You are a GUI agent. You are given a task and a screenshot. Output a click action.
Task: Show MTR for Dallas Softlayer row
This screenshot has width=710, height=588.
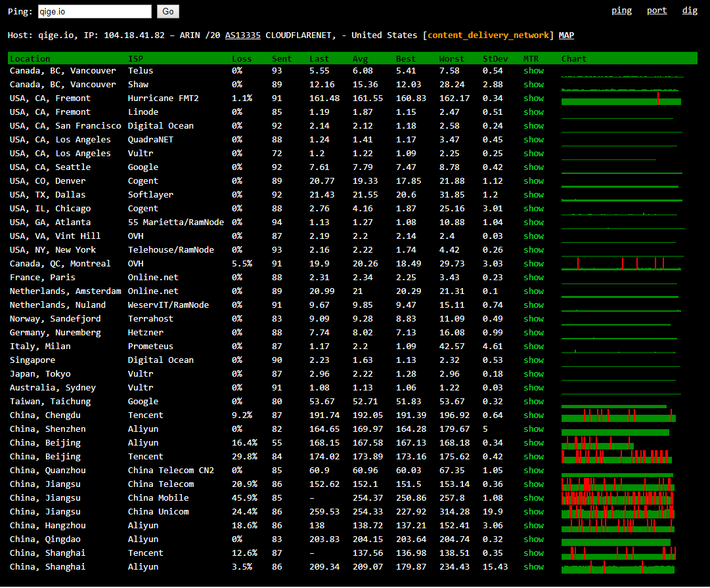pyautogui.click(x=533, y=195)
